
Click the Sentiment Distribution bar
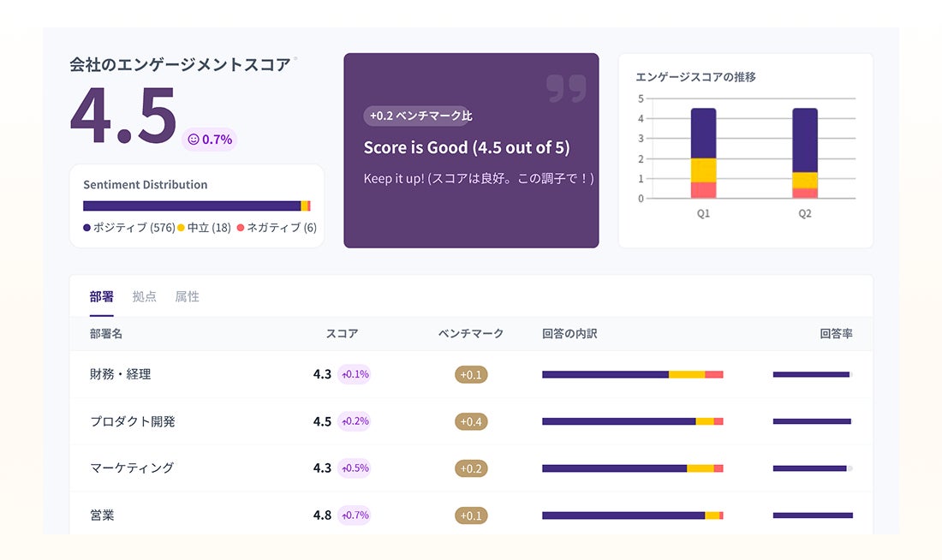(196, 206)
